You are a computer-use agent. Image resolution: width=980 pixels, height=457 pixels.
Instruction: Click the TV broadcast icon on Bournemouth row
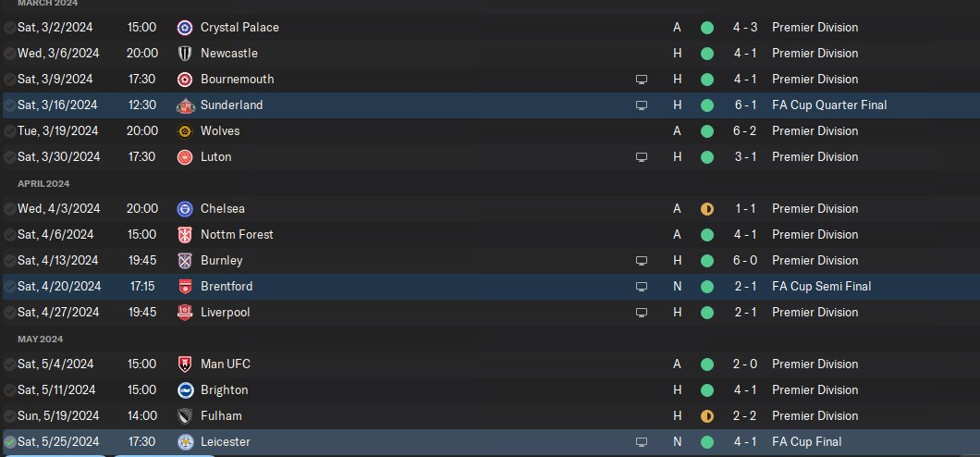[642, 80]
